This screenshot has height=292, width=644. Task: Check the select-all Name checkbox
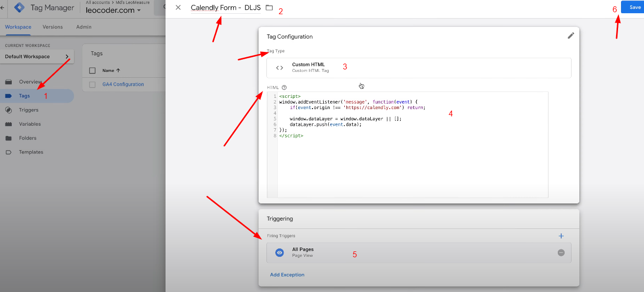pyautogui.click(x=93, y=70)
